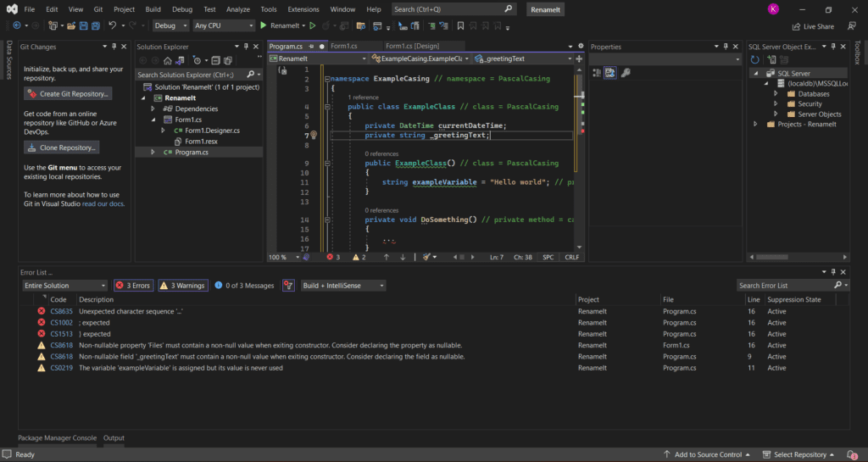This screenshot has width=868, height=462.
Task: Open the Output tab at the bottom
Action: point(114,438)
